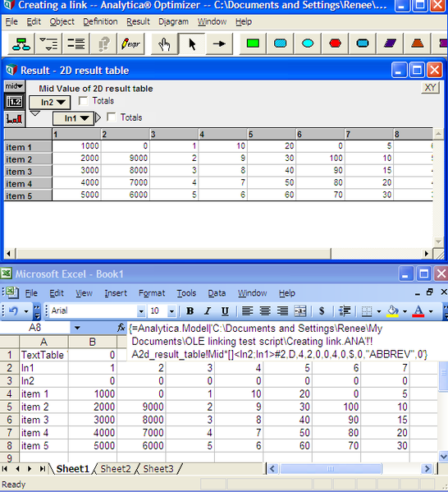This screenshot has width=448, height=492.
Task: Open Analytica Definition menu
Action: [100, 21]
